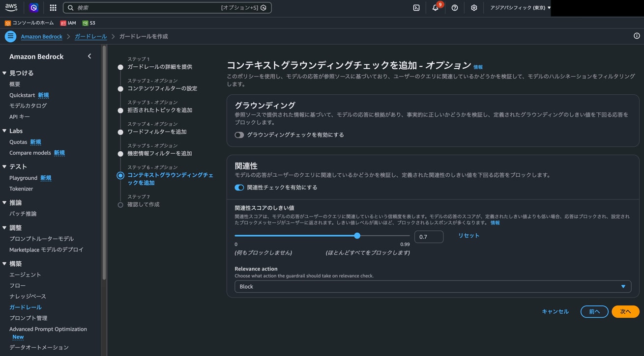Select Step 2 content filter step marker
Viewport: 644px width, 356px height.
(x=120, y=89)
